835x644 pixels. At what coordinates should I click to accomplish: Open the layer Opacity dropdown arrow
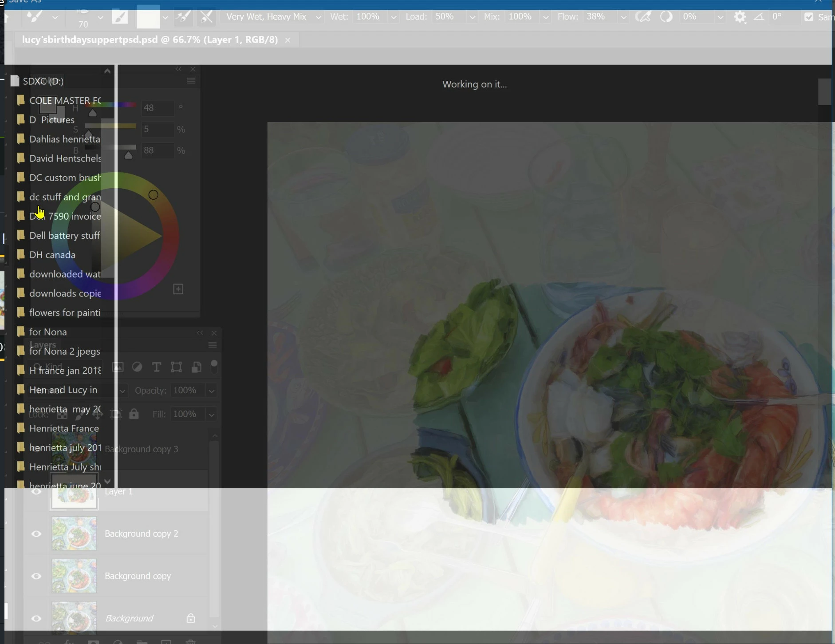point(212,391)
